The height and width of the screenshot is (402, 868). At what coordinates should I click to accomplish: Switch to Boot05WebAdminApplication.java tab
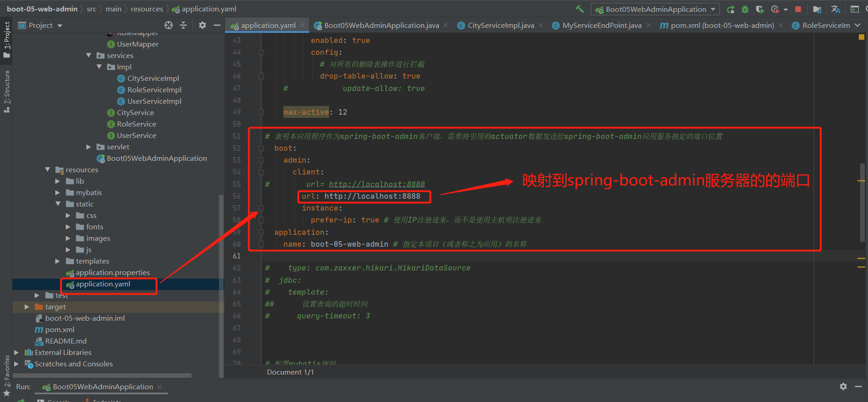381,26
